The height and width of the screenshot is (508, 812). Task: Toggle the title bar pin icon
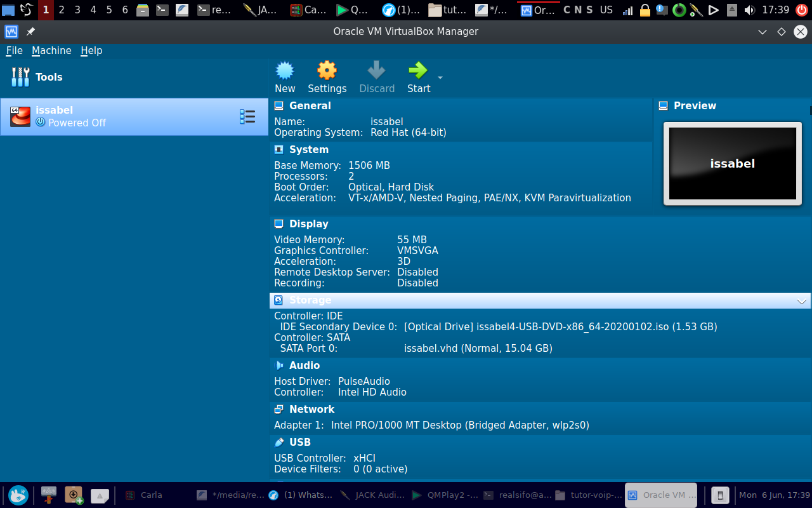click(x=30, y=32)
